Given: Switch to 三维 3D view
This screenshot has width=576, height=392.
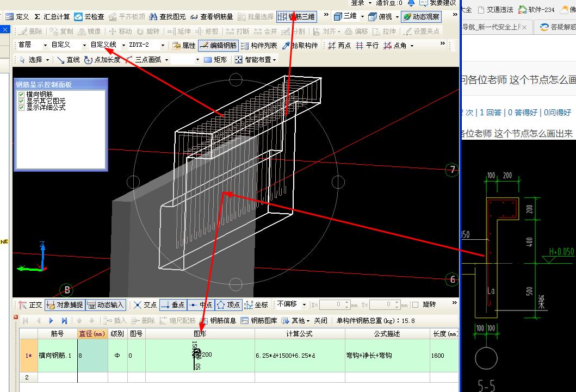Looking at the screenshot, I should [x=345, y=16].
